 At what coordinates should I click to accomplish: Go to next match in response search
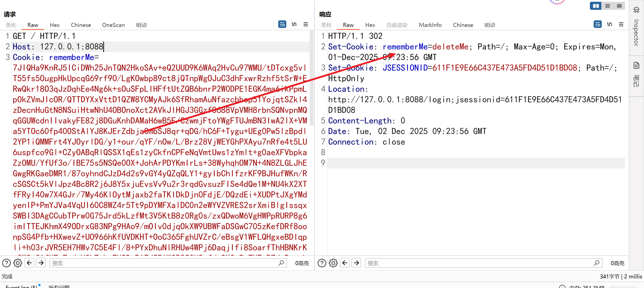(x=356, y=263)
